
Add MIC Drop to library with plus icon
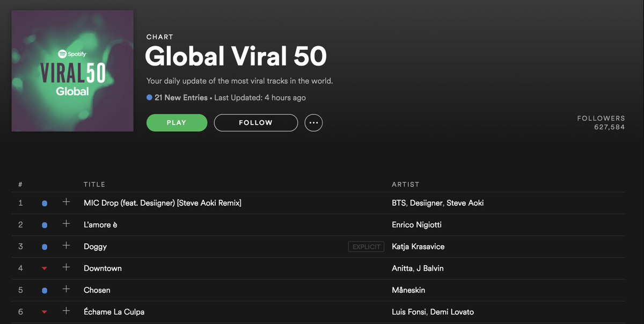pos(66,202)
